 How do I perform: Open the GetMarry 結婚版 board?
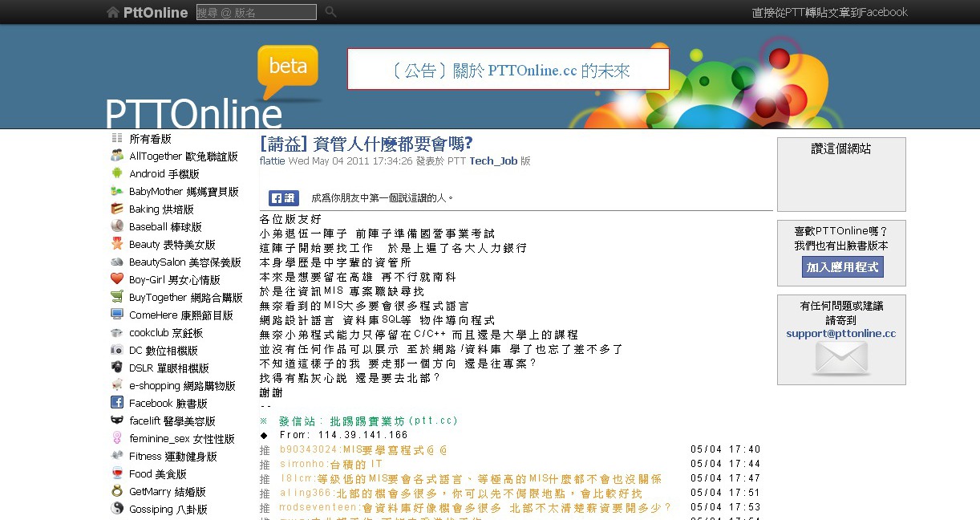(x=168, y=492)
